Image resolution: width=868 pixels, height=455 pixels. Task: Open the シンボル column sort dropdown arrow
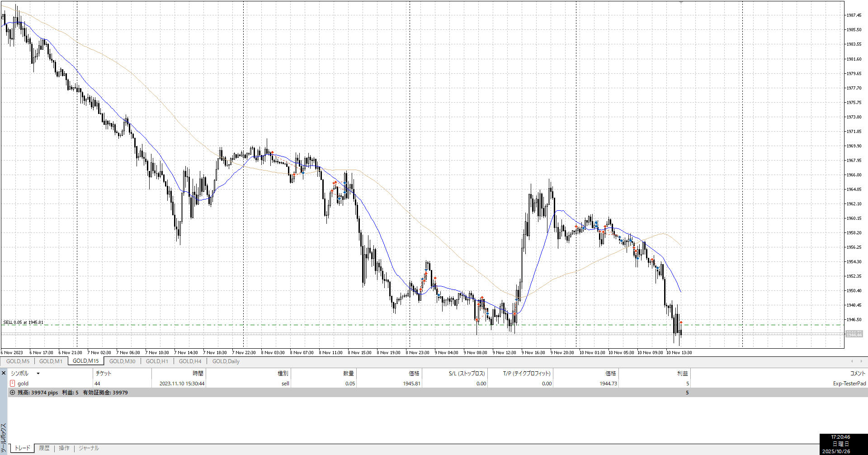[x=38, y=374]
